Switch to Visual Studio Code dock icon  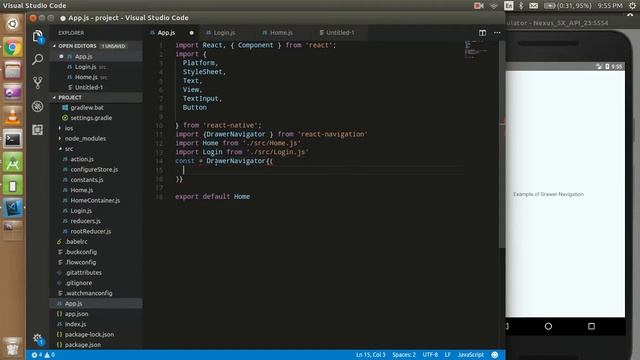coord(13,208)
